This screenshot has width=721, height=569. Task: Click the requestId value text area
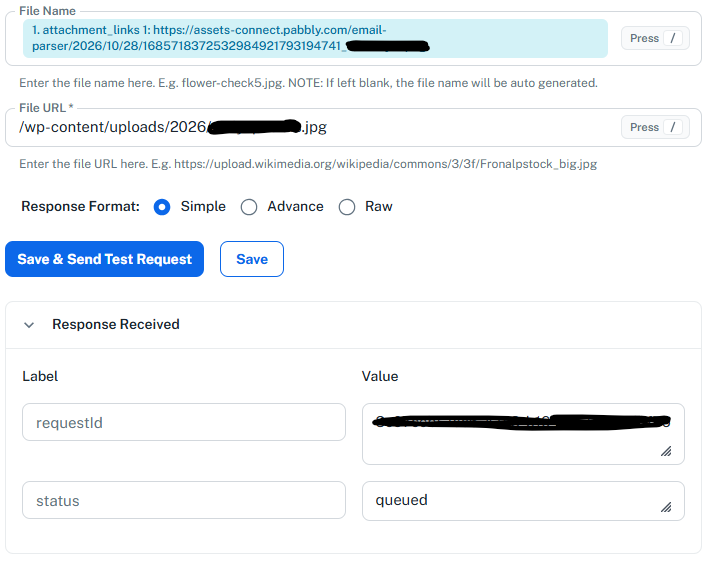(523, 434)
